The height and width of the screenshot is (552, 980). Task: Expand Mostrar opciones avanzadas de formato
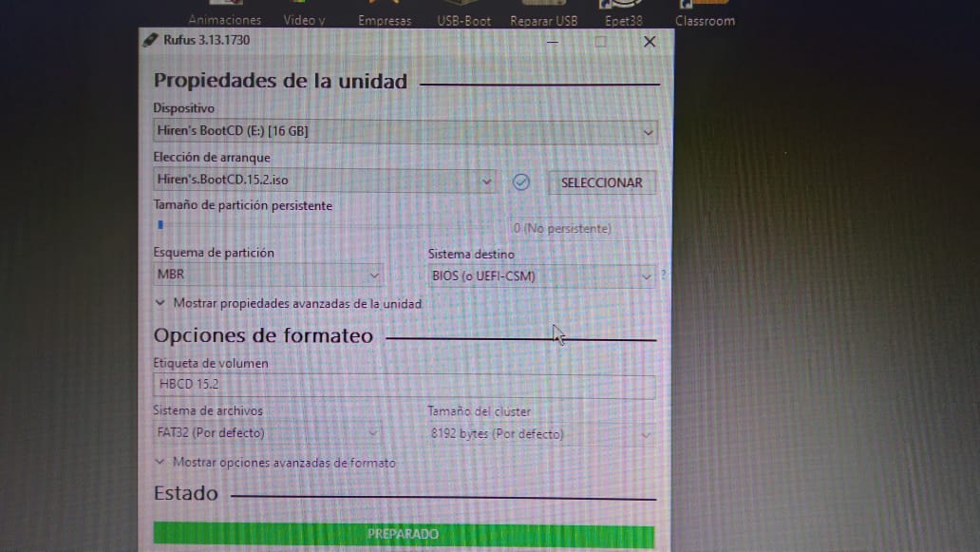click(x=275, y=463)
